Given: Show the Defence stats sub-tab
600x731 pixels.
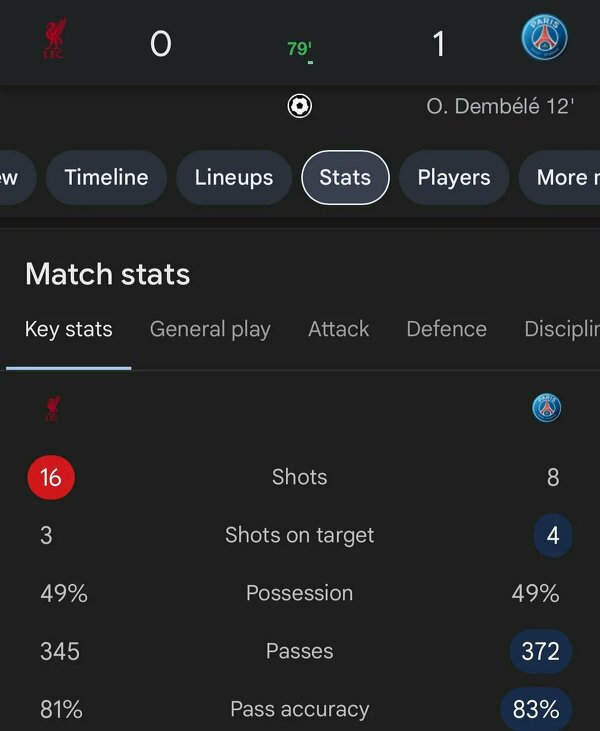Looking at the screenshot, I should [x=447, y=329].
